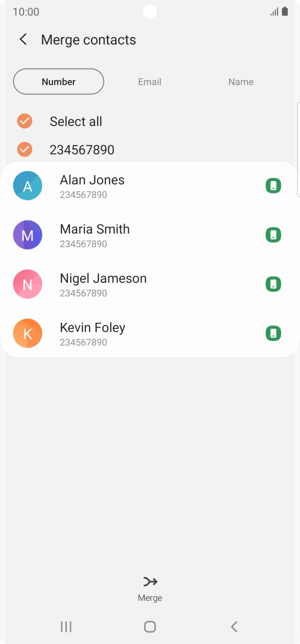Deselect the 234567890 number group checkbox
This screenshot has height=644, width=300.
click(25, 149)
